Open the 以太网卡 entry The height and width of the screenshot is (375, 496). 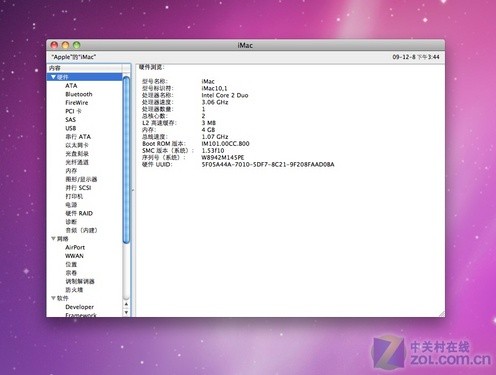(77, 145)
